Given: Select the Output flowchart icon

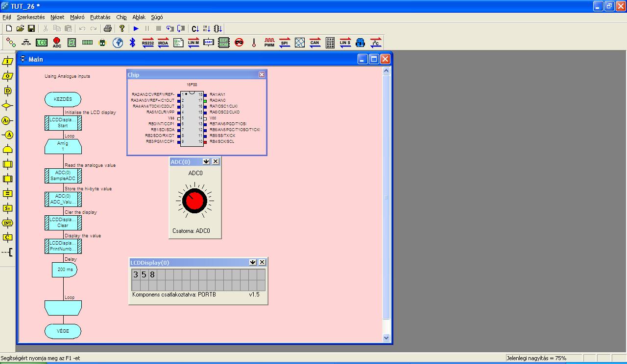Looking at the screenshot, I should point(7,76).
